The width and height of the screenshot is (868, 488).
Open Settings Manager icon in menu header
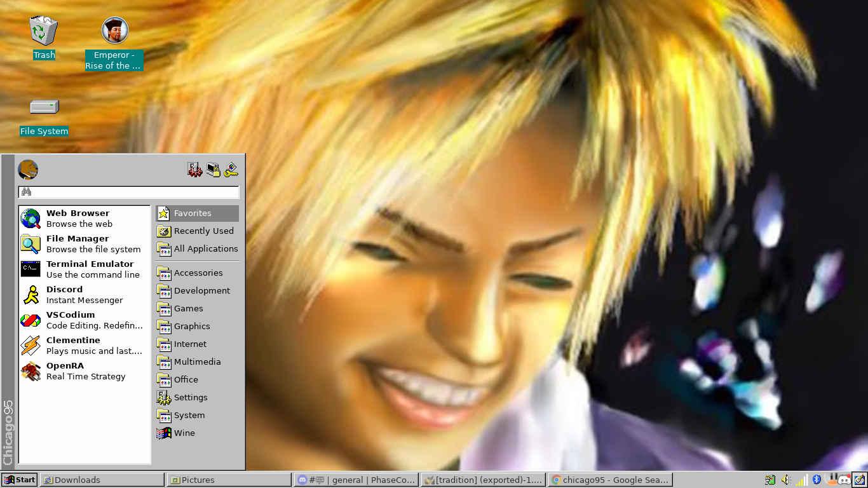click(x=194, y=170)
